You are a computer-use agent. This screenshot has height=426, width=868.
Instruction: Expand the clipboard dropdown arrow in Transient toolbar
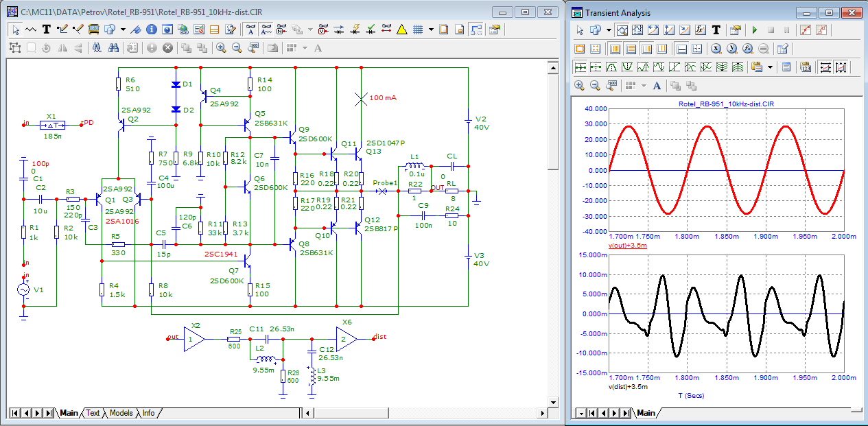770,67
